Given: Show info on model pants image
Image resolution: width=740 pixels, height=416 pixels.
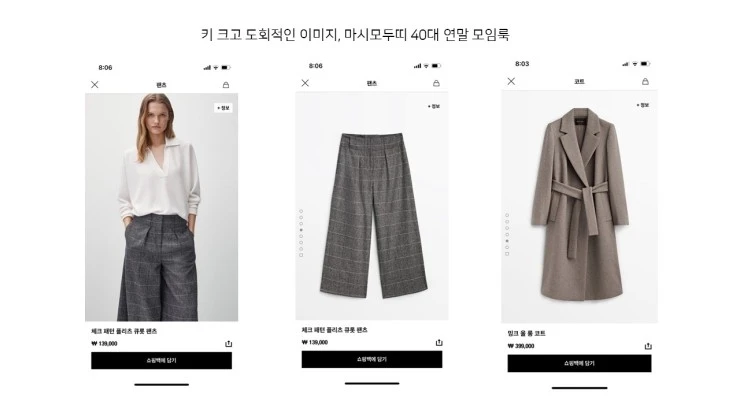Looking at the screenshot, I should (x=223, y=108).
